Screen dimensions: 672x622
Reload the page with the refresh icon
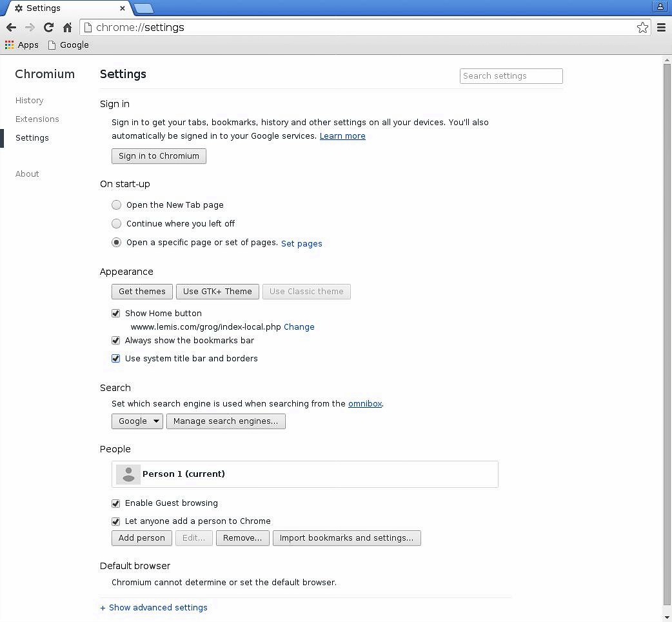coord(48,27)
